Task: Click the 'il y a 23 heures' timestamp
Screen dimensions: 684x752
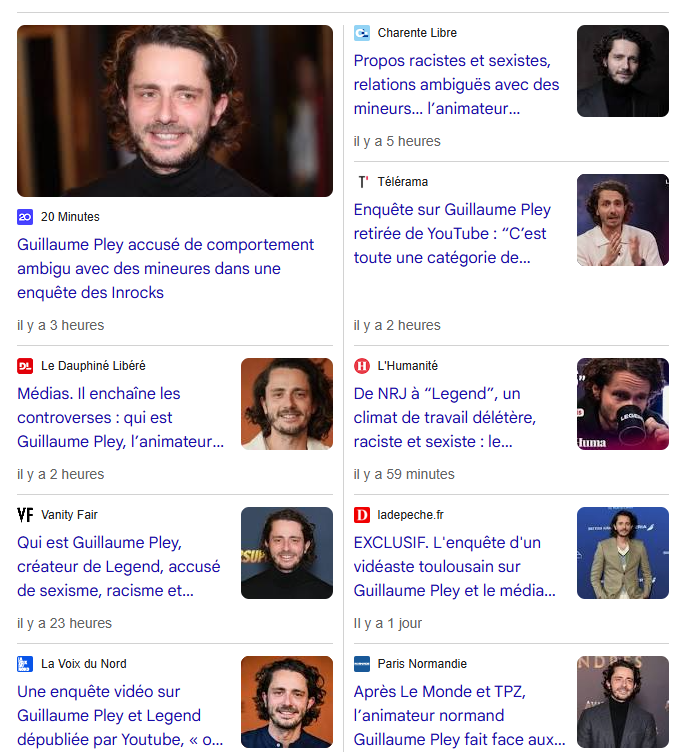Action: pos(64,623)
